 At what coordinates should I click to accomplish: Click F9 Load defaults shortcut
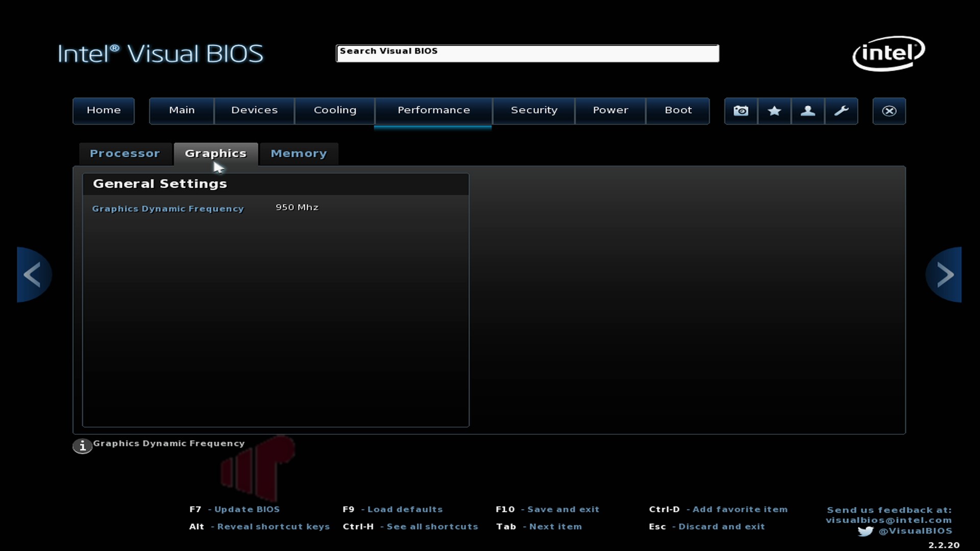pyautogui.click(x=393, y=509)
